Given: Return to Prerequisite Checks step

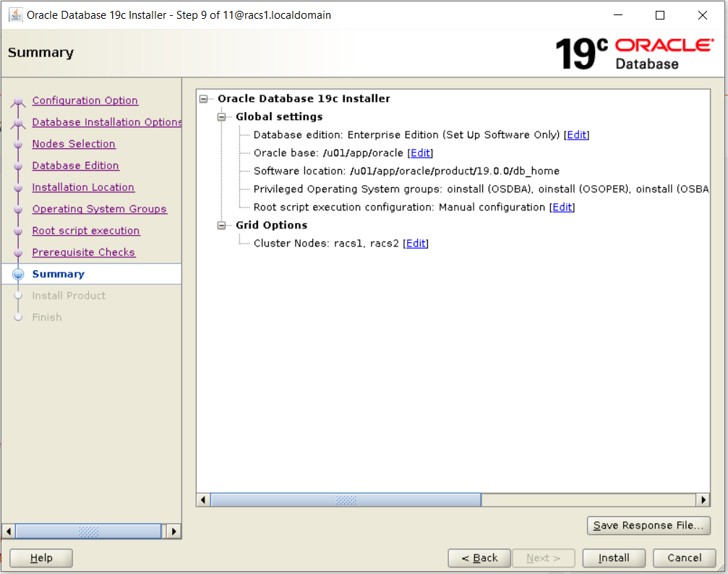Looking at the screenshot, I should coord(84,252).
